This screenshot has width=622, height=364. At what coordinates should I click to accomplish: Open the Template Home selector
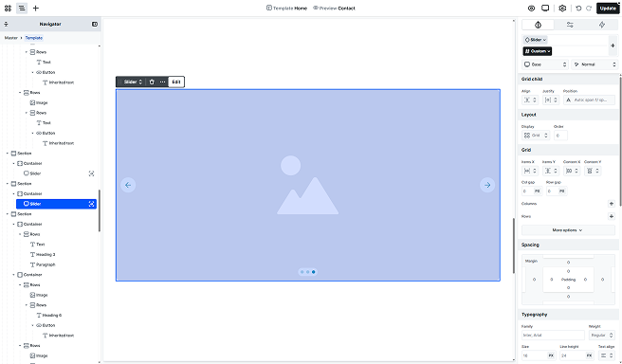click(286, 8)
